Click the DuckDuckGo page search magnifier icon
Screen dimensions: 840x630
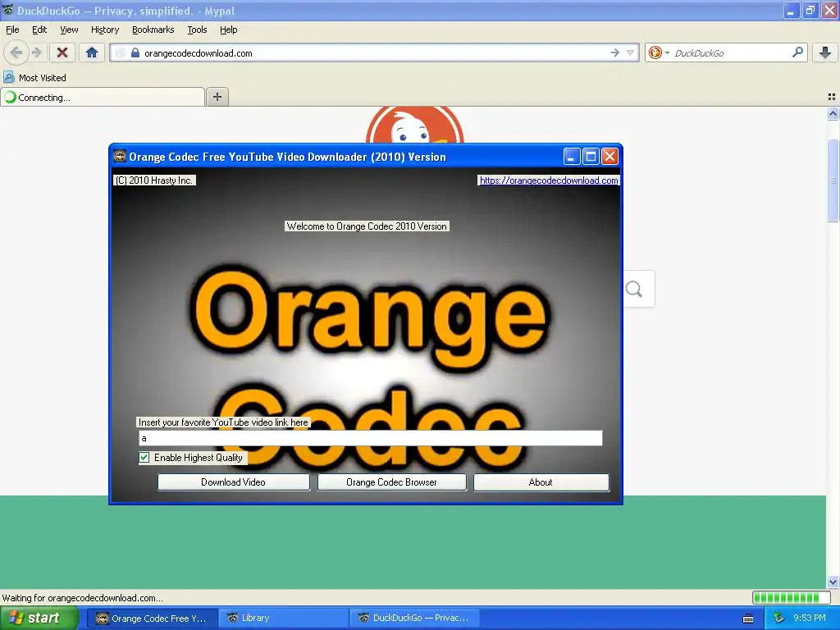click(634, 290)
